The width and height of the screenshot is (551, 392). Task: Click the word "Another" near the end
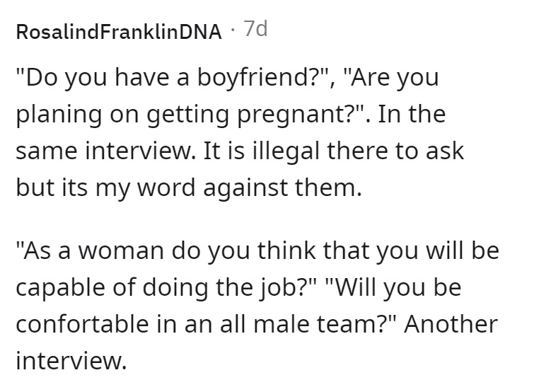pos(451,324)
